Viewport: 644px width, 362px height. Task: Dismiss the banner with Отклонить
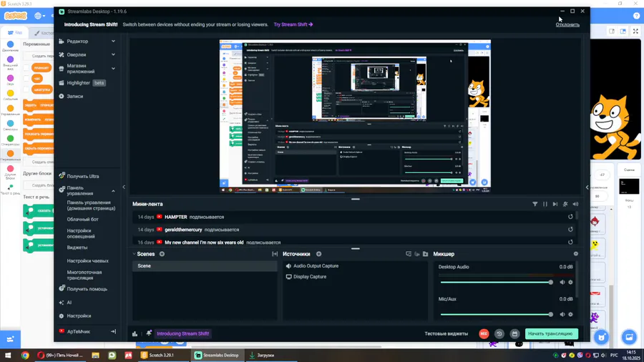coord(567,24)
